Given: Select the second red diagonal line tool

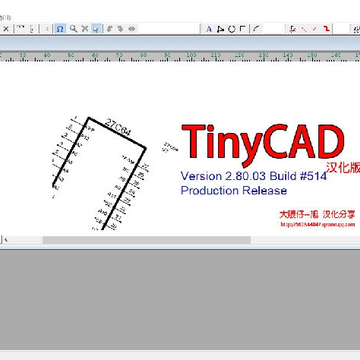Looking at the screenshot, I should click(x=315, y=29).
